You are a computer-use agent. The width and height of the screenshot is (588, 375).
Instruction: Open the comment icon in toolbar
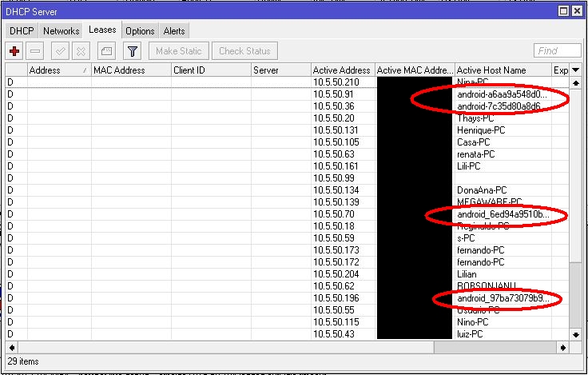pos(106,51)
